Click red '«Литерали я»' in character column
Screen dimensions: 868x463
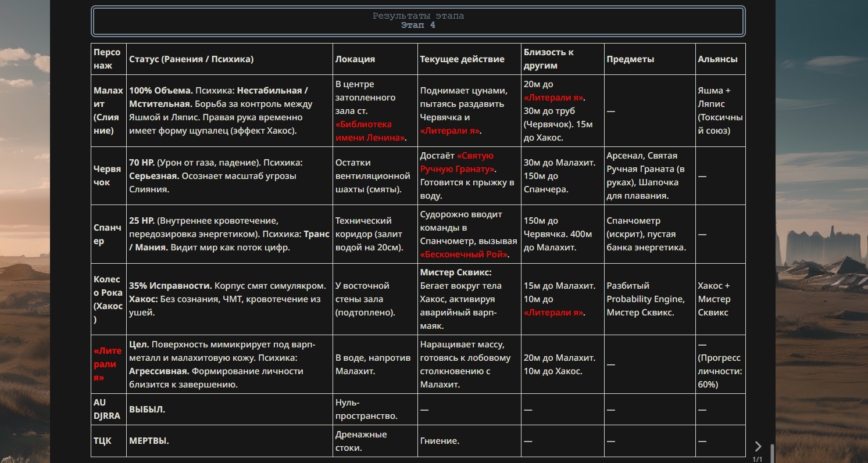point(108,364)
